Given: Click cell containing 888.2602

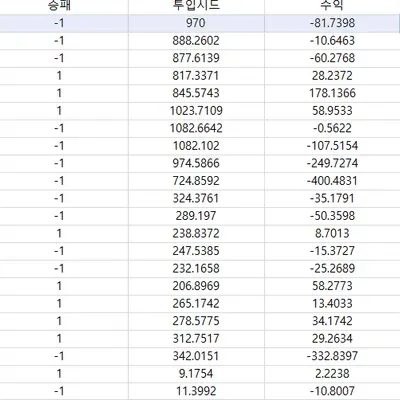Looking at the screenshot, I should coord(196,41).
